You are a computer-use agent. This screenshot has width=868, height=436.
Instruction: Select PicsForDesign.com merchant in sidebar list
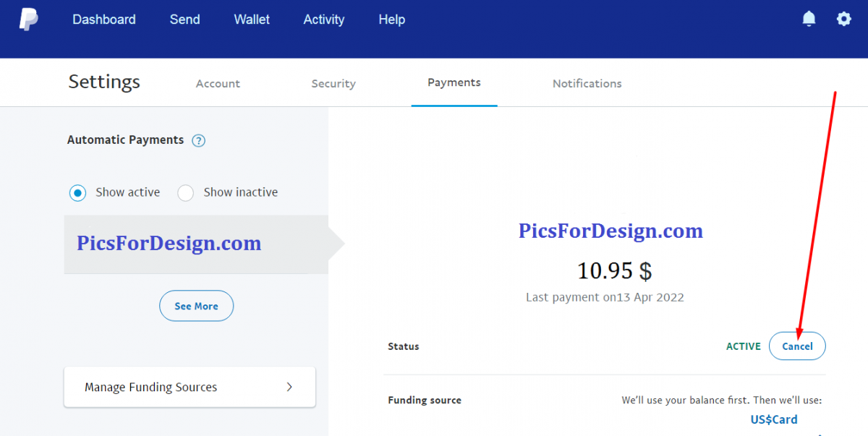tap(196, 244)
